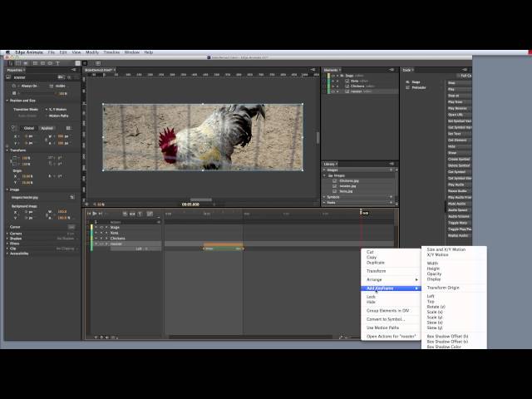Open the Timeline menu in menu bar
The height and width of the screenshot is (399, 532).
tap(111, 52)
